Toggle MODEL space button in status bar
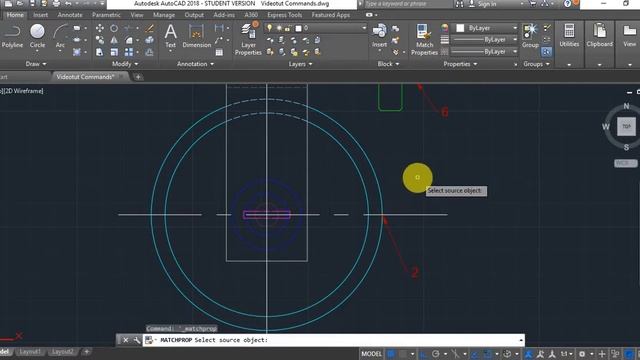640x360 pixels. click(x=371, y=354)
